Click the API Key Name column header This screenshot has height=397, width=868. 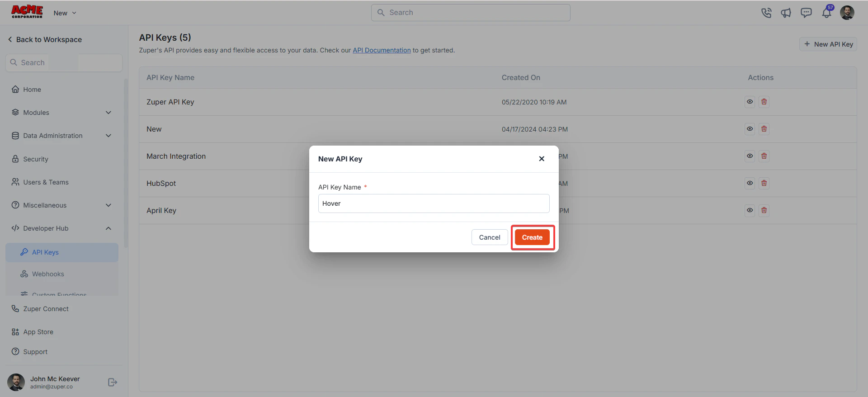click(170, 78)
